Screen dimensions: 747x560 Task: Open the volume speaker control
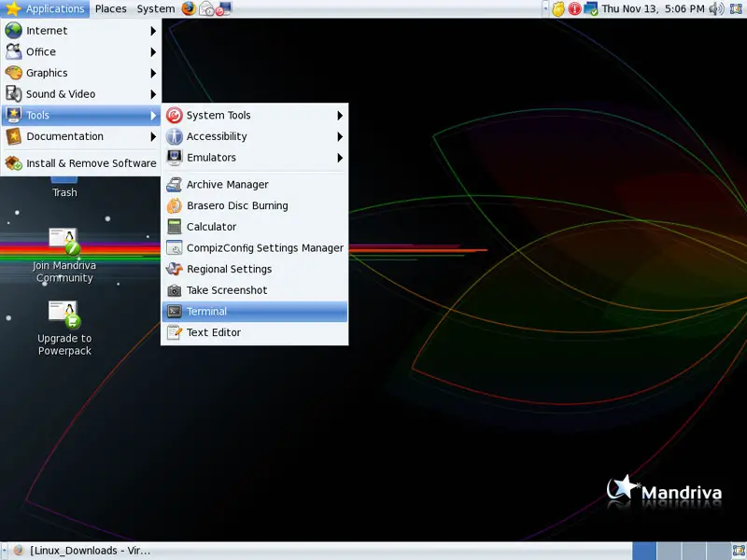tap(716, 8)
